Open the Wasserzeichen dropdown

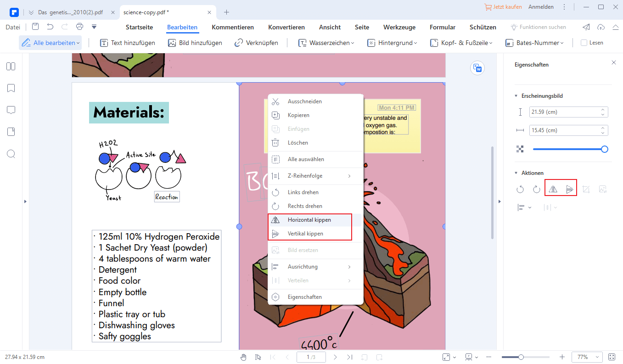point(326,43)
